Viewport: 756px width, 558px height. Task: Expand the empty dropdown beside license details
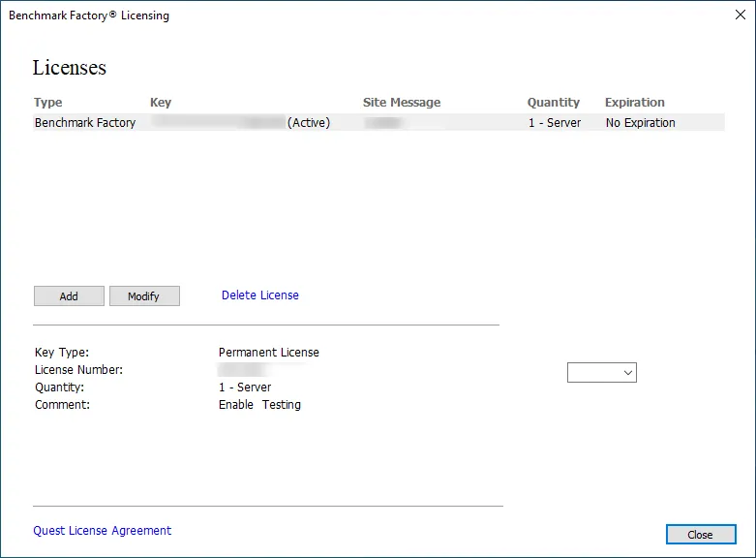(602, 373)
